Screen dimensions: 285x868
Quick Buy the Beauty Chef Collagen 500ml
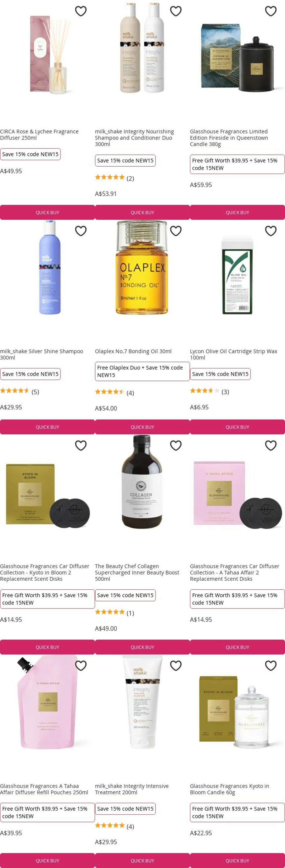[x=142, y=647]
